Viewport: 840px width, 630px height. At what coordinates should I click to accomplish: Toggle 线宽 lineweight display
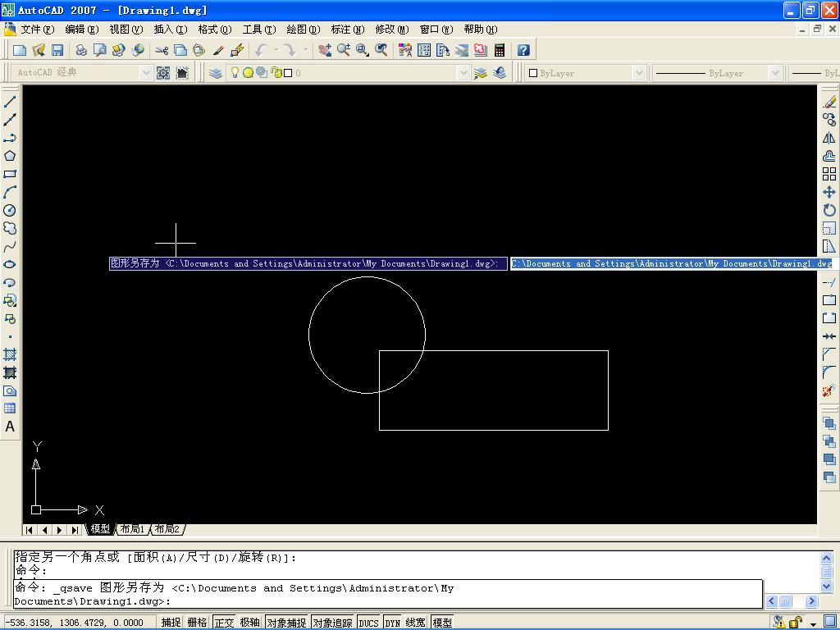(x=415, y=622)
